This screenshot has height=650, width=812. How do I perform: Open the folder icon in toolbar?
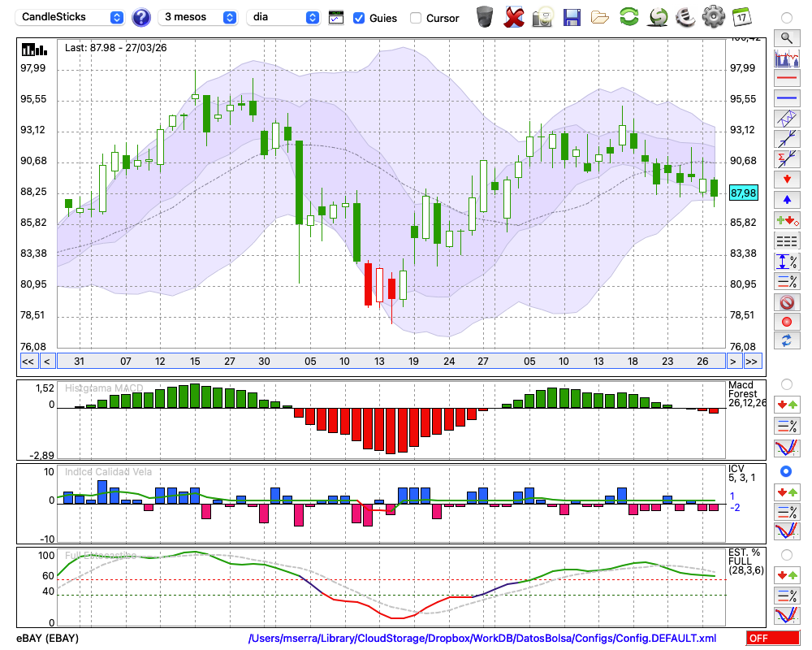coord(600,18)
